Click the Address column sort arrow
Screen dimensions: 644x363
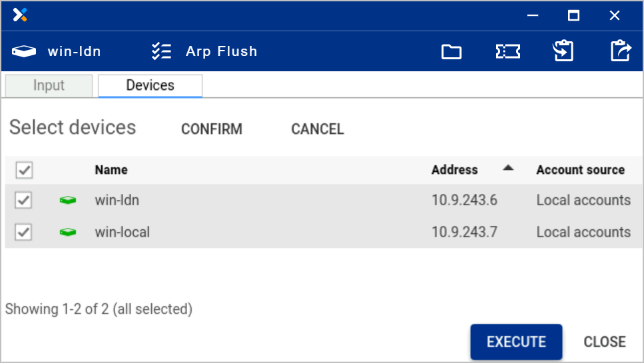[x=508, y=169]
